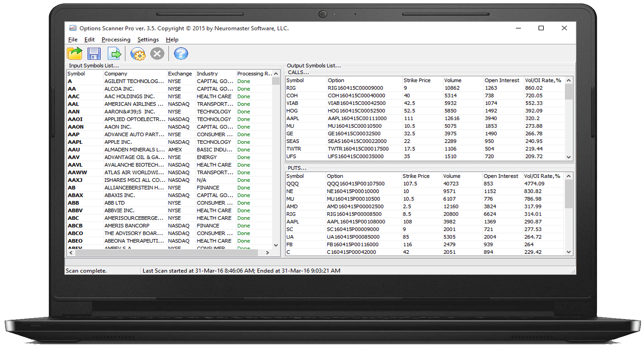The height and width of the screenshot is (360, 644).
Task: Click ATLAS AIR WORLDWI... company cell
Action: (134, 172)
